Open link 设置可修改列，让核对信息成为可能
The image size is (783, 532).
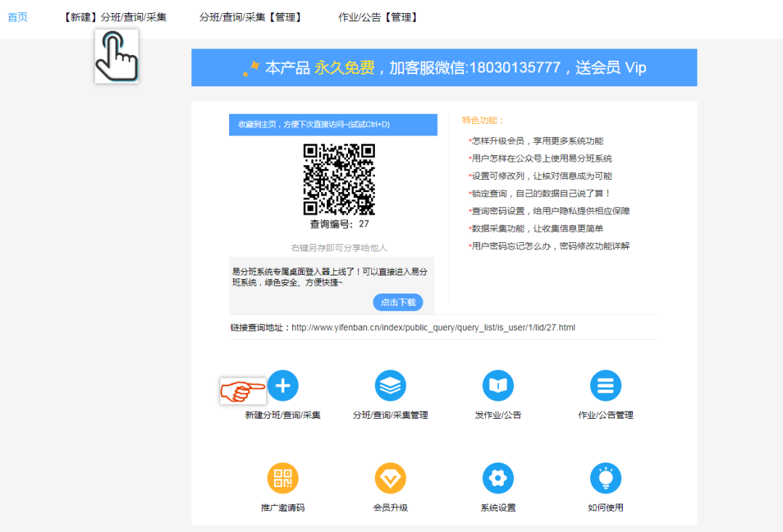pos(542,176)
